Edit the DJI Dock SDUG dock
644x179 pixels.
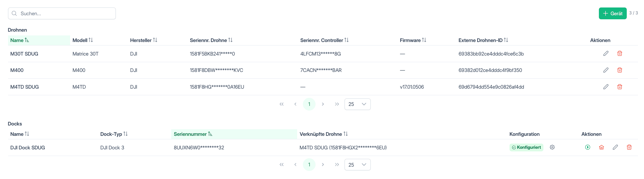pyautogui.click(x=615, y=147)
